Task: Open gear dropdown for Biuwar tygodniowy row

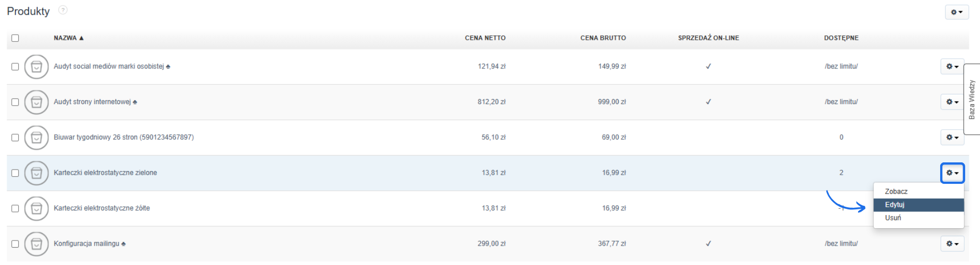Action: [x=952, y=137]
